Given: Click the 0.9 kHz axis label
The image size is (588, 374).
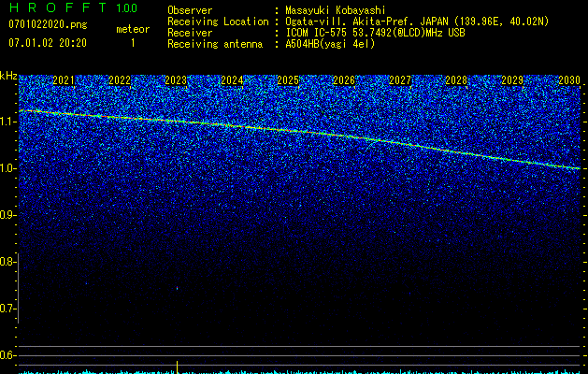Looking at the screenshot, I should [x=7, y=215].
